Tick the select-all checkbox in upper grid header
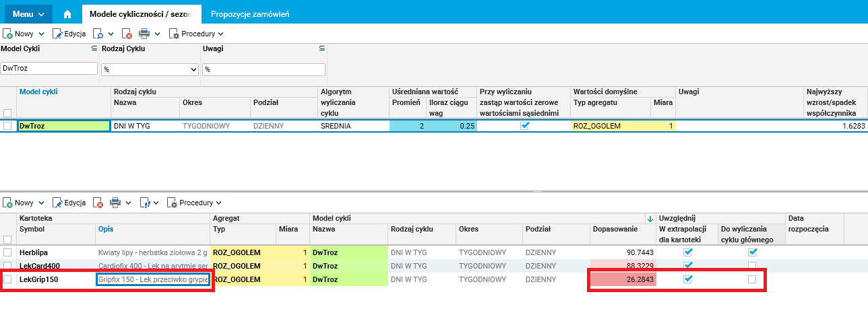Image resolution: width=868 pixels, height=313 pixels. [x=7, y=113]
